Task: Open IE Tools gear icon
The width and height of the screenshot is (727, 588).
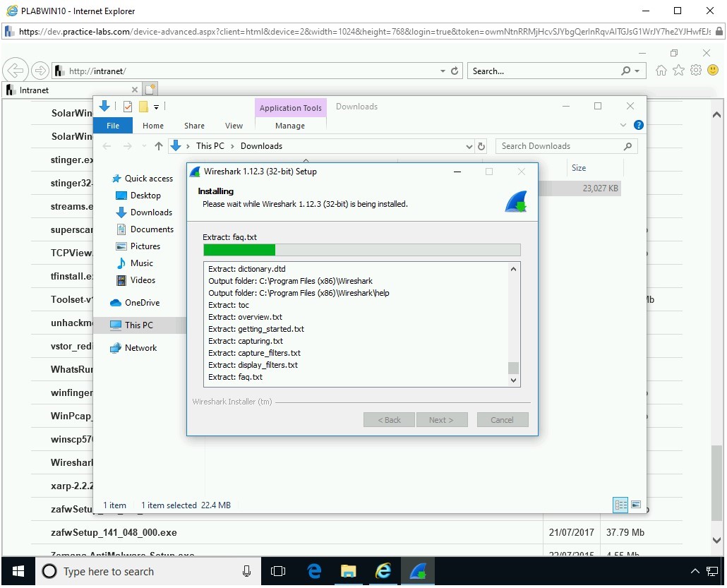Action: pos(696,71)
